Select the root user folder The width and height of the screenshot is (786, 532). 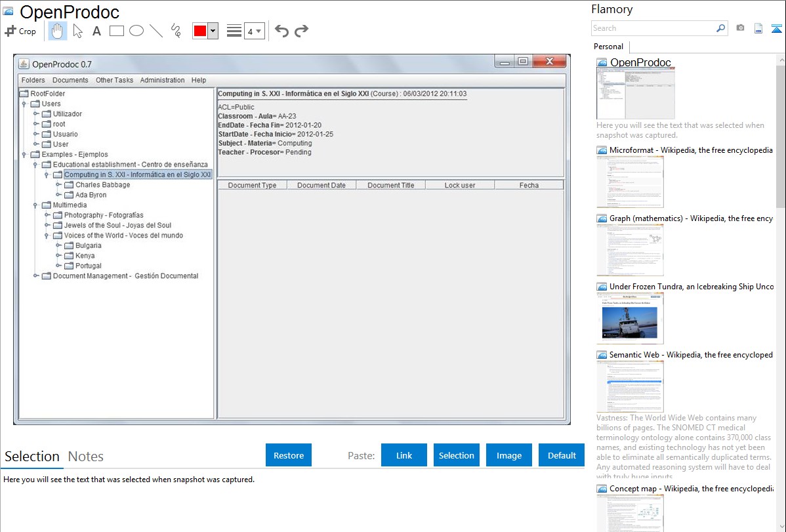point(59,124)
